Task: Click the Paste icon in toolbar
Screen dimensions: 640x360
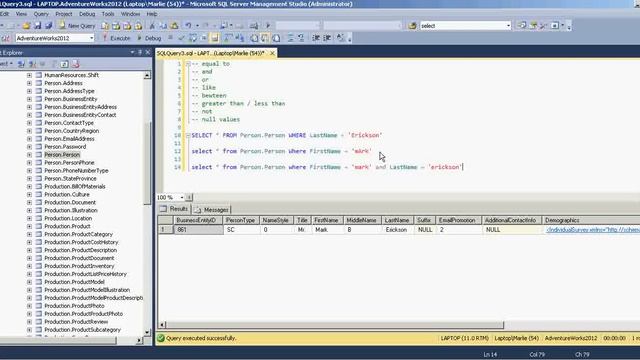Action: point(174,26)
